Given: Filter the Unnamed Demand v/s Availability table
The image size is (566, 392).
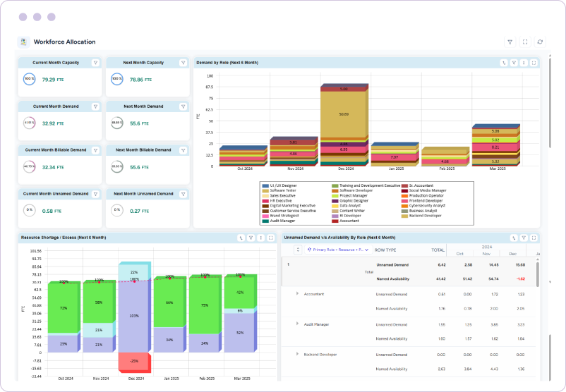Looking at the screenshot, I should click(524, 238).
